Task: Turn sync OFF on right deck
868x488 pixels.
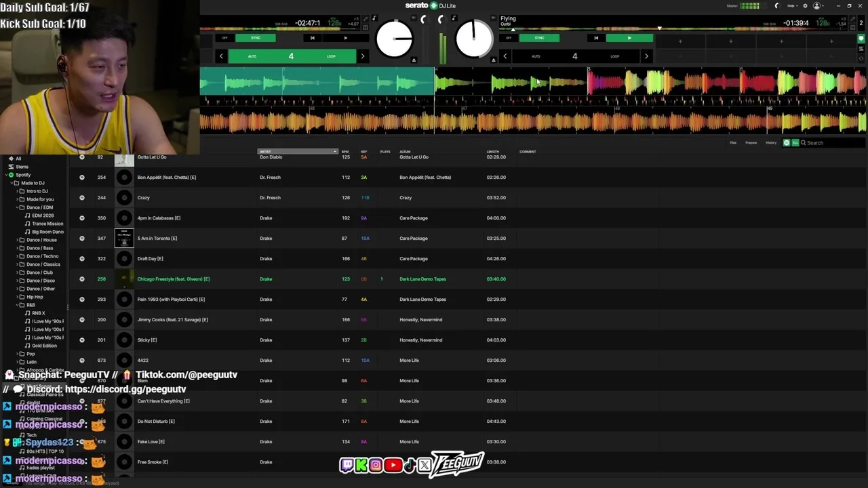Action: pyautogui.click(x=508, y=38)
